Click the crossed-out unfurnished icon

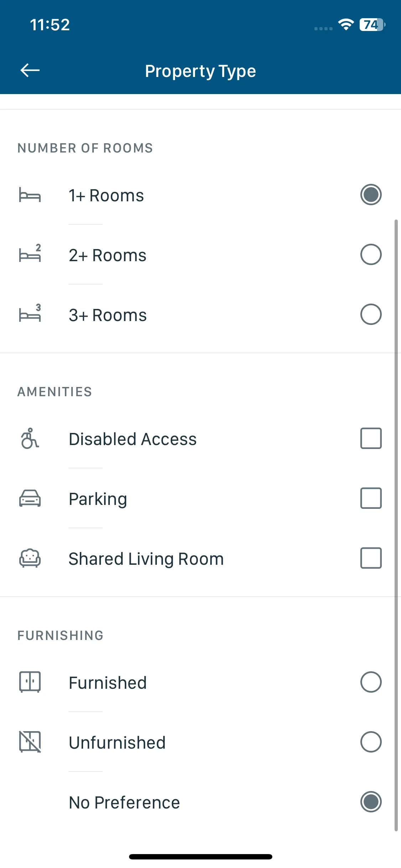(30, 742)
